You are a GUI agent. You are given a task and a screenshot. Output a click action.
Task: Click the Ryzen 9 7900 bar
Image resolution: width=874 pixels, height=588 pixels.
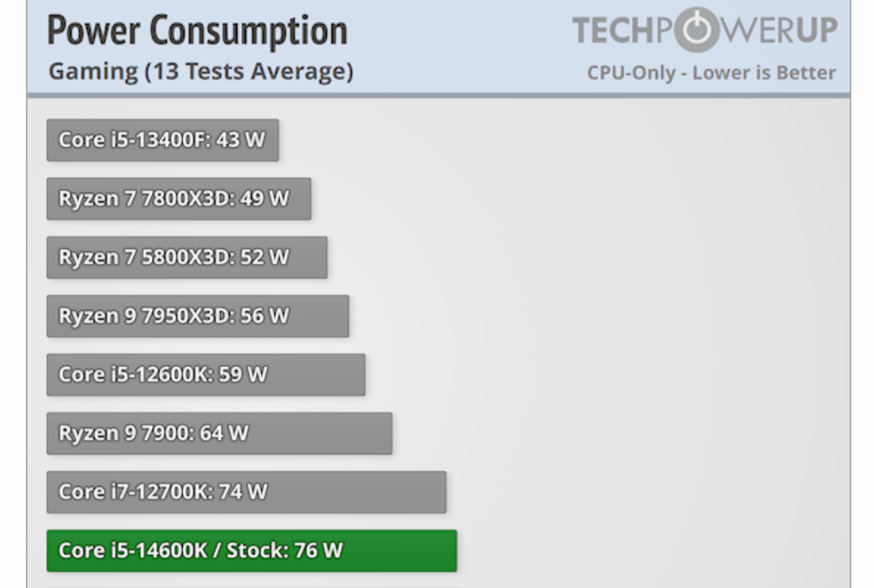click(218, 434)
